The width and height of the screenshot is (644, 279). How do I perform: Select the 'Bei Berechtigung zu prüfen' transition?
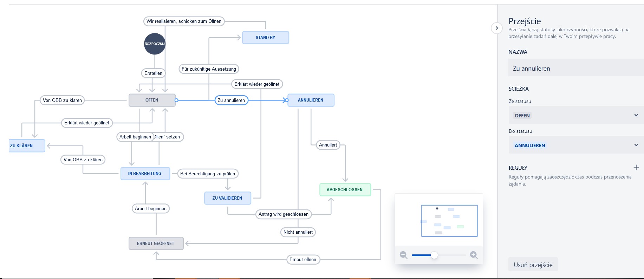coord(208,174)
